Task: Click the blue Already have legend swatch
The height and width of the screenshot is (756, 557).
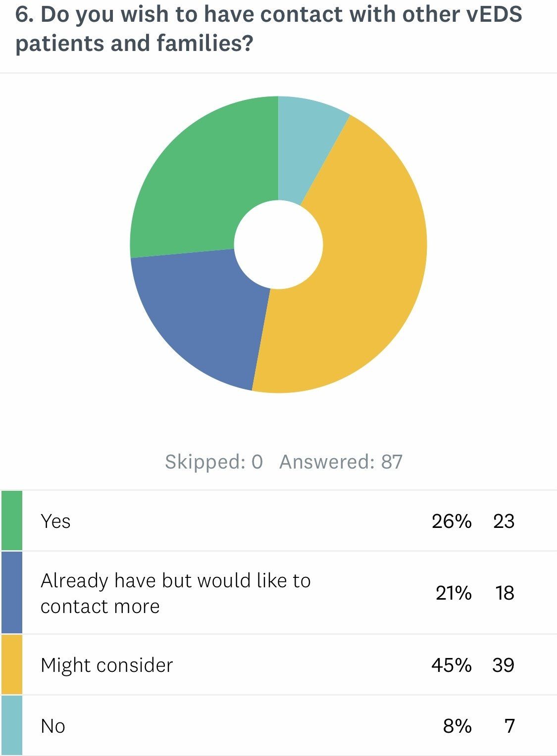Action: (12, 592)
